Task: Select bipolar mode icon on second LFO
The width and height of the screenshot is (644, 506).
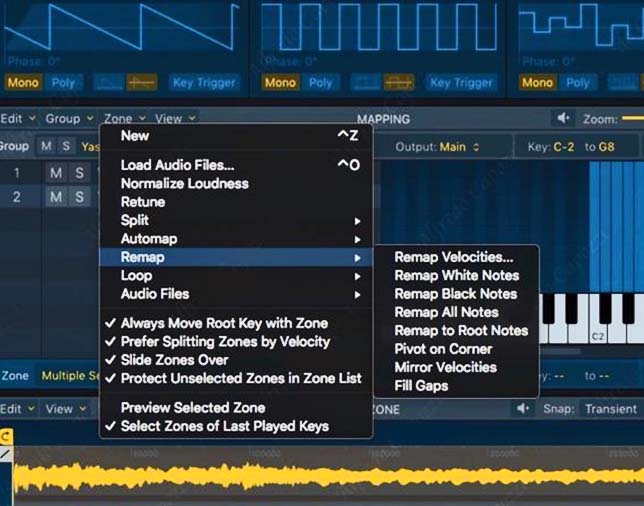Action: pyautogui.click(x=399, y=83)
